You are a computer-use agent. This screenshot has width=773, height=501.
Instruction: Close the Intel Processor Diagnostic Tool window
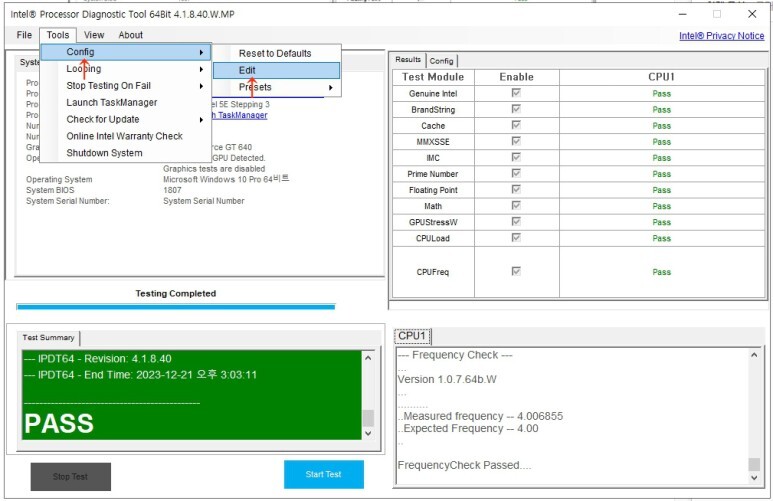coord(752,14)
